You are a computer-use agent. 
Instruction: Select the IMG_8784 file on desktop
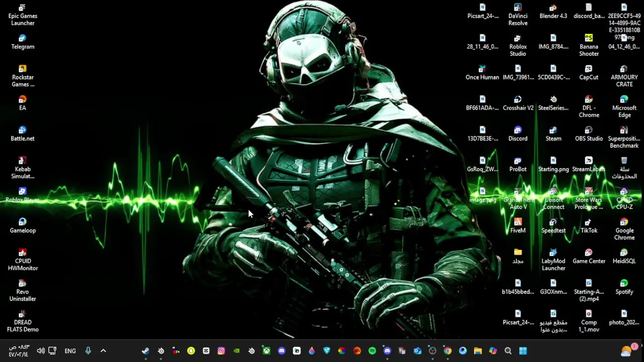(553, 42)
